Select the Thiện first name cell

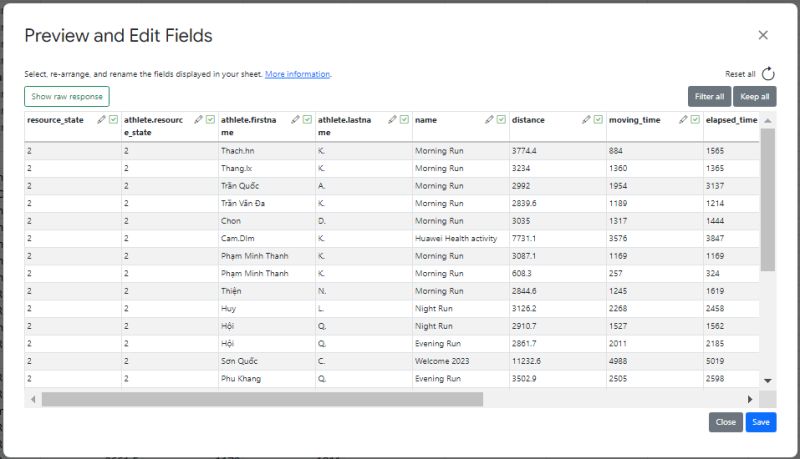267,291
